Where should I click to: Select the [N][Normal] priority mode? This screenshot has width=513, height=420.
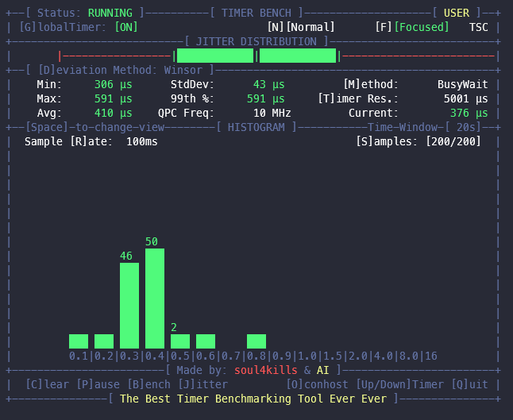click(x=301, y=27)
